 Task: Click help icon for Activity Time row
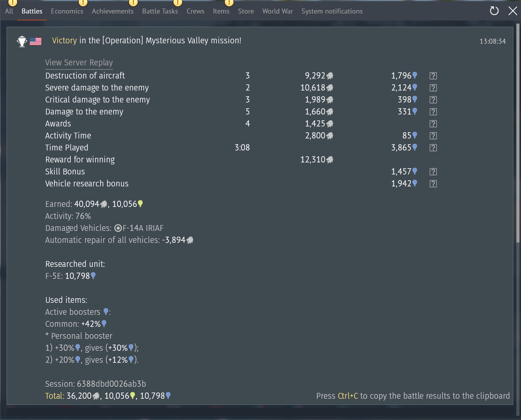coord(433,136)
